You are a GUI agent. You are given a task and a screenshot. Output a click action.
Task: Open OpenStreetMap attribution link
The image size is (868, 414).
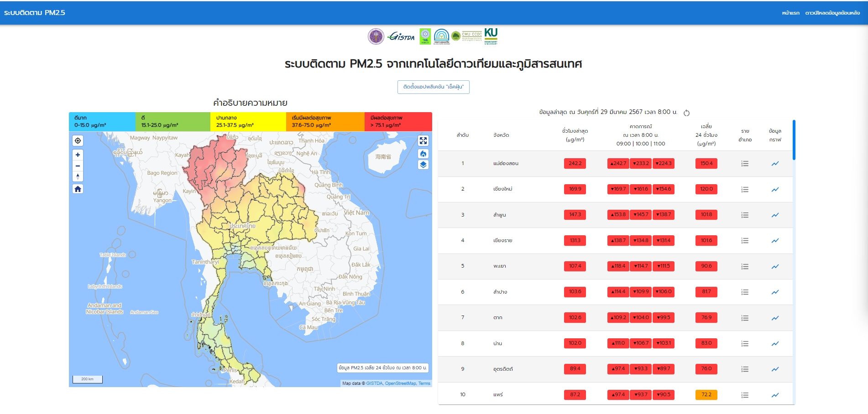tap(400, 383)
